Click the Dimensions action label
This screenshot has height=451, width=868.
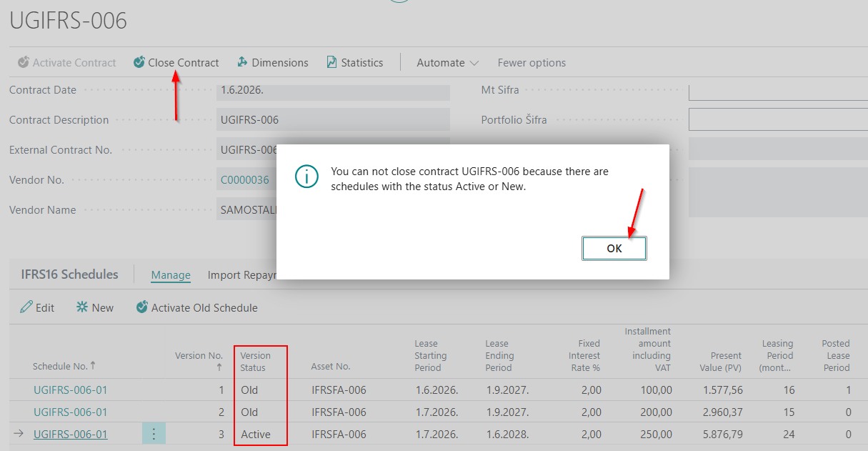280,63
